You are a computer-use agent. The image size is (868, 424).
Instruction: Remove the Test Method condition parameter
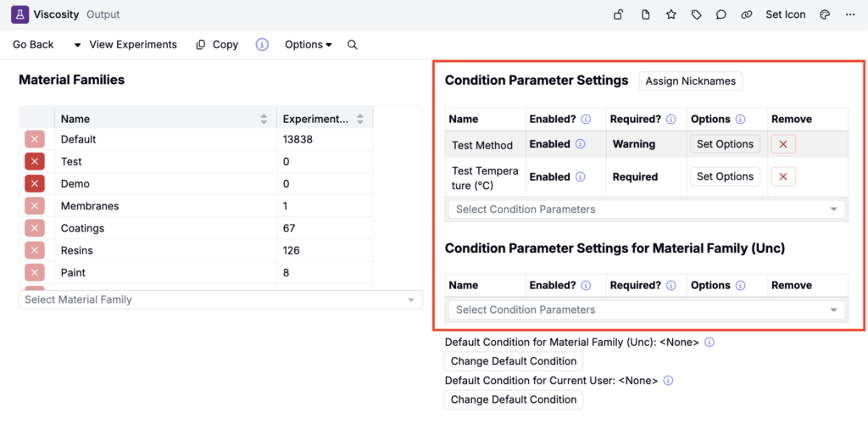[783, 144]
